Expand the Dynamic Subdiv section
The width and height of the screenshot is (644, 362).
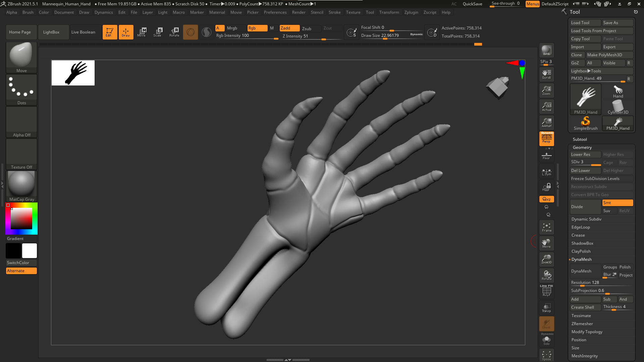(586, 219)
